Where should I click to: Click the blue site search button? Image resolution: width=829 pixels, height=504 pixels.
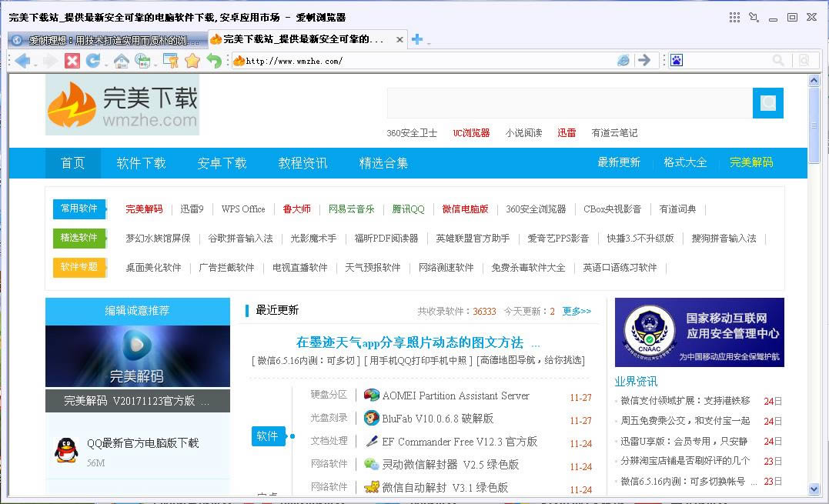(767, 103)
